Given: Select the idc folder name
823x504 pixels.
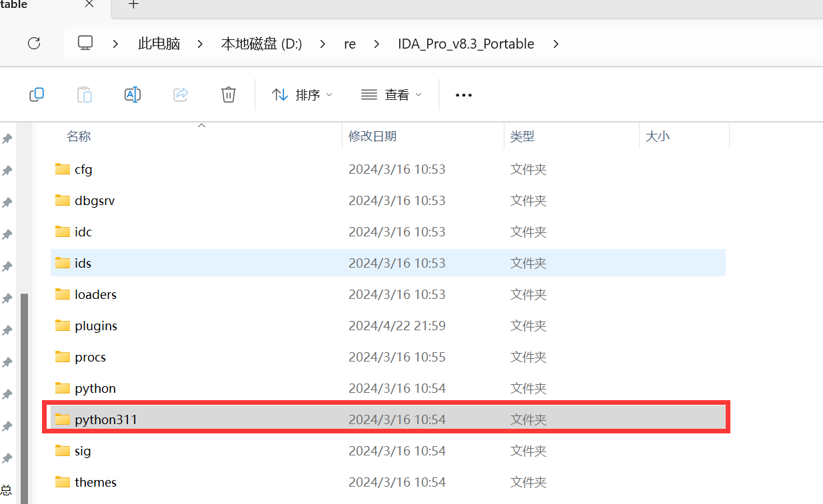Looking at the screenshot, I should [83, 232].
